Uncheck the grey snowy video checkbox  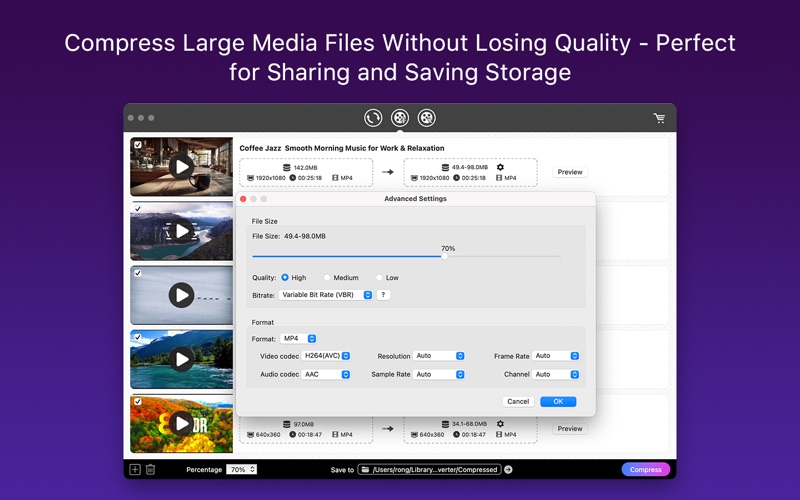138,273
